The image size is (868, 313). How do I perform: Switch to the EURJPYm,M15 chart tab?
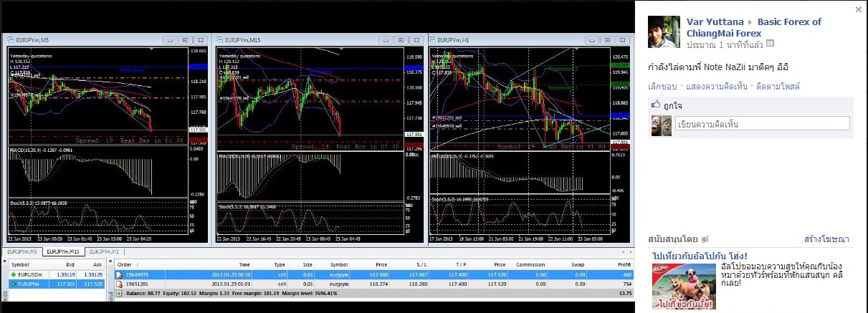[63, 252]
